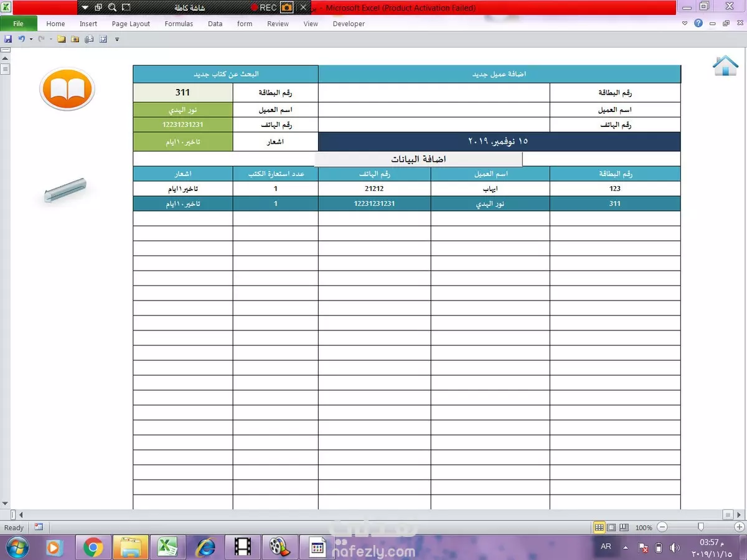Screen dimensions: 747x560
Task: Click the recorder dropdown arrow in REC bar
Action: coord(85,7)
